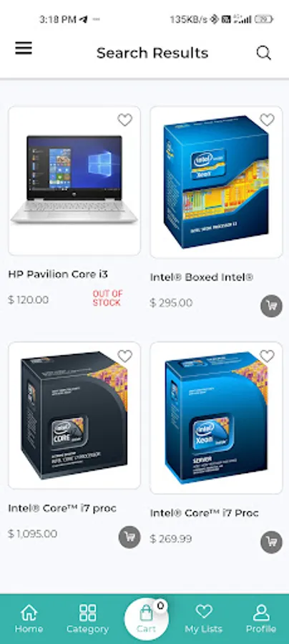Viewport: 289px width, 644px height.
Task: Open Intel® Boxed Intel® product title
Action: [x=202, y=277]
